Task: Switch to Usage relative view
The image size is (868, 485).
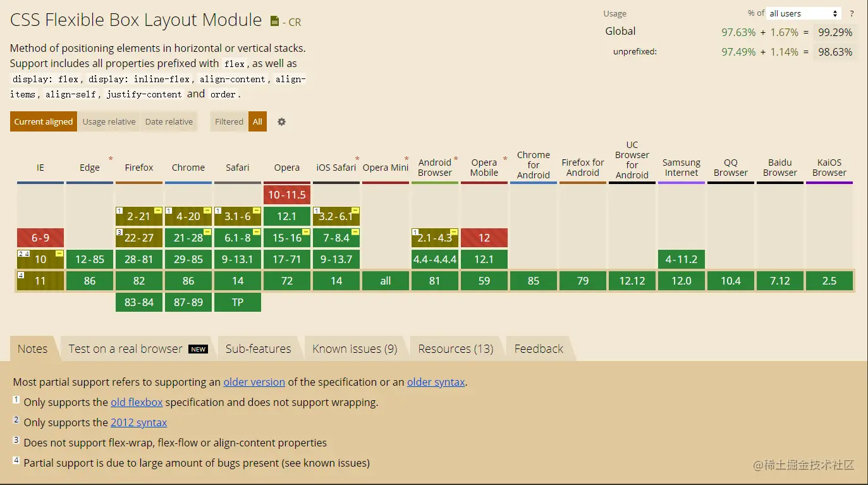Action: [109, 122]
